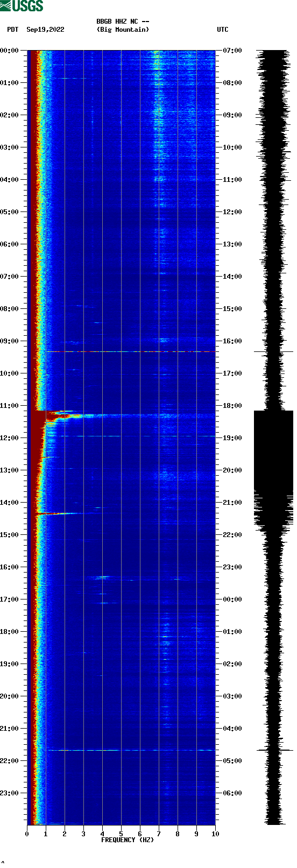Select the station title BBGB HHZ NC --

[123, 22]
